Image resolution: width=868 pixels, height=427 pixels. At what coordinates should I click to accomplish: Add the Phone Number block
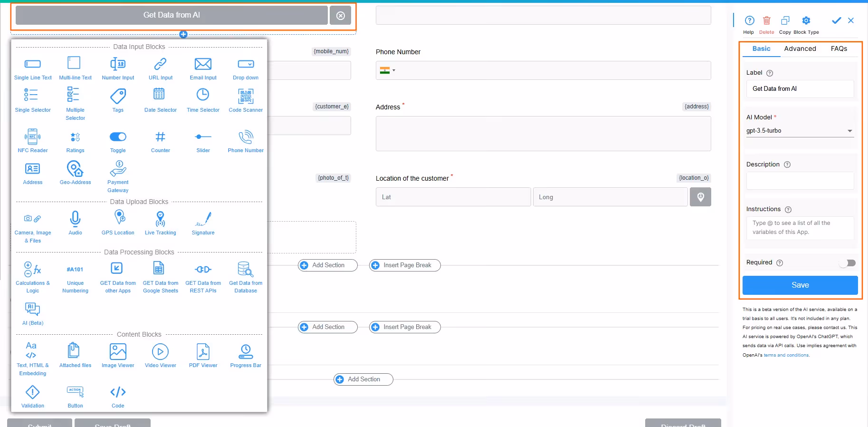246,141
